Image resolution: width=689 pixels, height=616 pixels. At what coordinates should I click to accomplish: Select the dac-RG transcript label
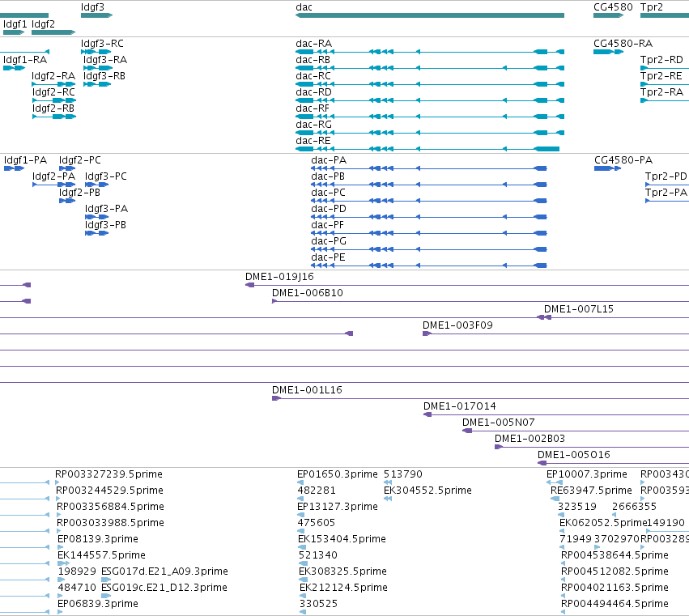[x=314, y=125]
